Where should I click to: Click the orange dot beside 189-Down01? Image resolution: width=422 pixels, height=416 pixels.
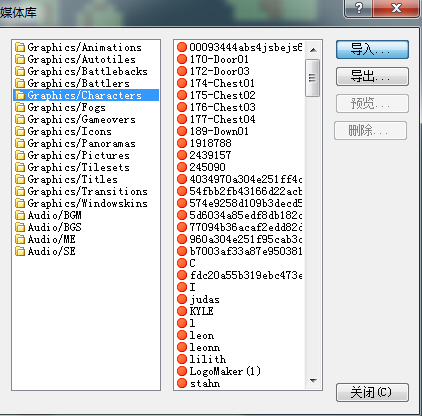point(182,131)
